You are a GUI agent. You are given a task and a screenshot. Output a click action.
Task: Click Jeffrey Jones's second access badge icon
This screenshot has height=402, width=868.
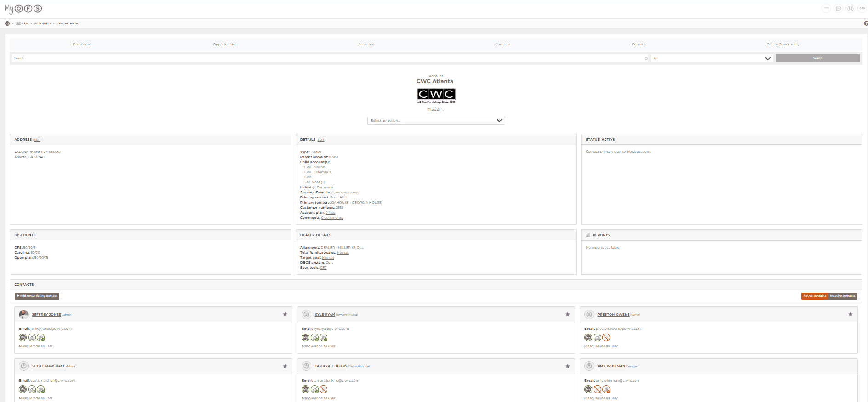click(32, 337)
